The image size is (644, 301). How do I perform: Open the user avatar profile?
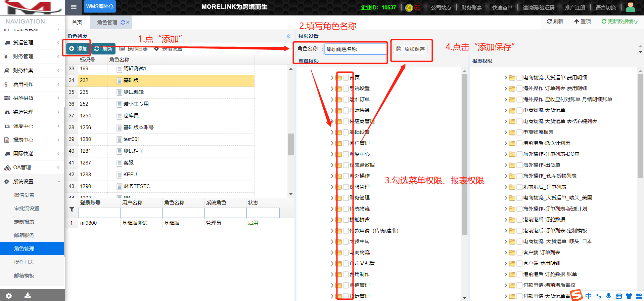(631, 7)
